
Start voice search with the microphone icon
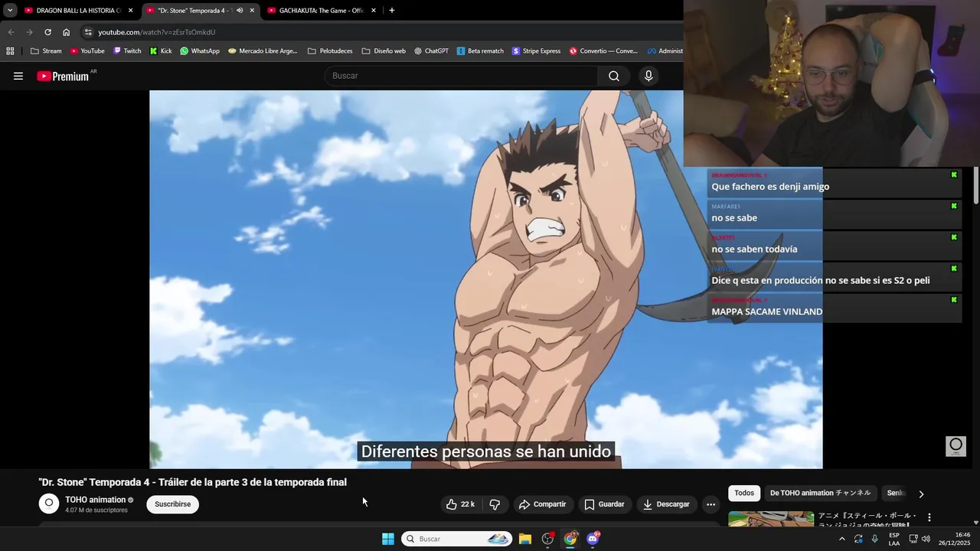[648, 76]
